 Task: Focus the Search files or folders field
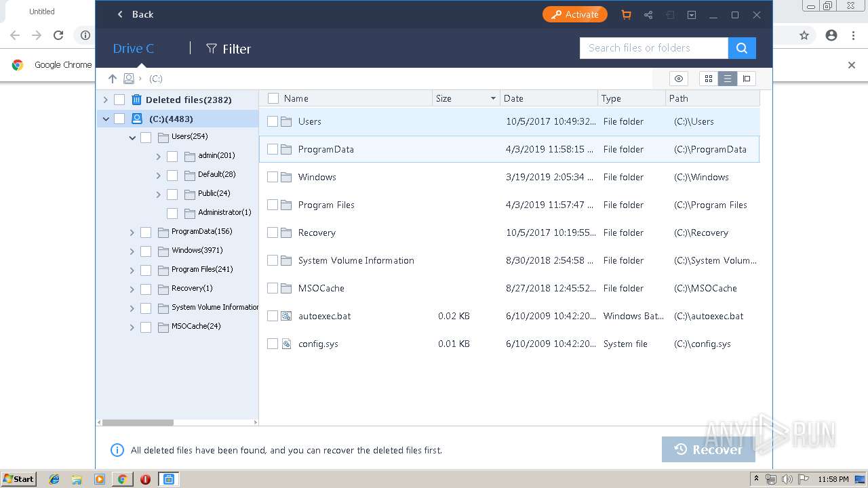[x=654, y=48]
